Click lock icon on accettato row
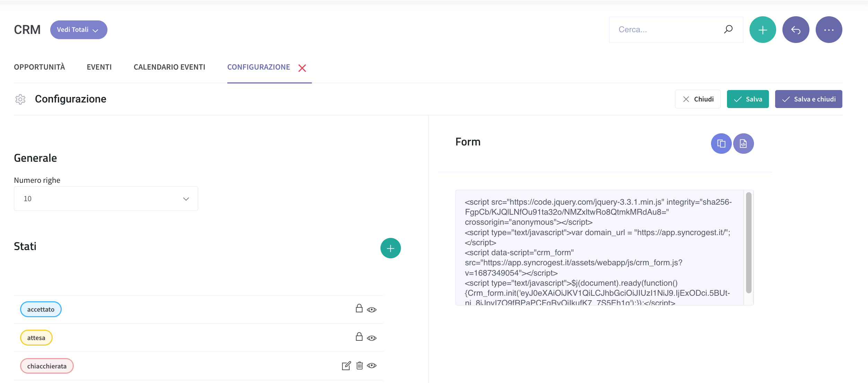The height and width of the screenshot is (383, 868). [x=359, y=308]
